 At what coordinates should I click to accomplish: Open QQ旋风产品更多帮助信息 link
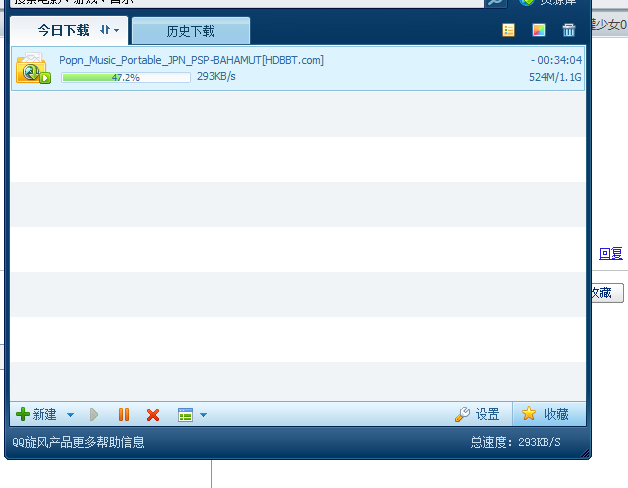78,442
